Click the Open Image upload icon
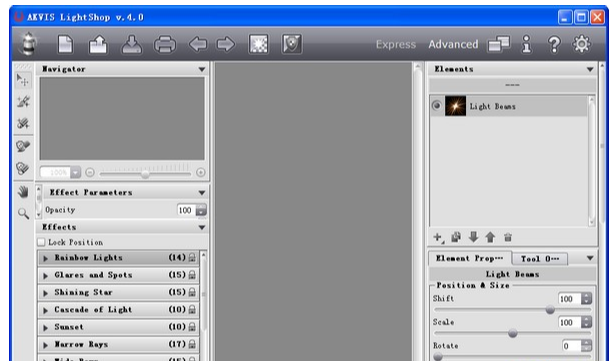The height and width of the screenshot is (361, 612). [x=98, y=44]
